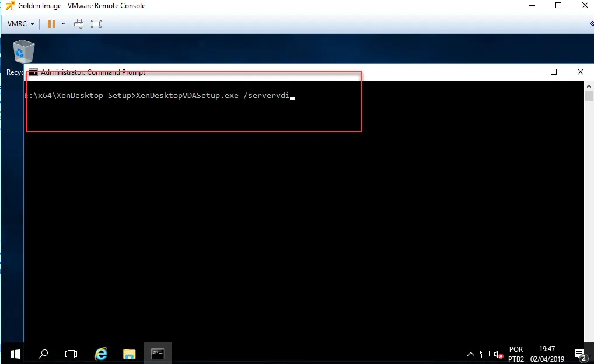This screenshot has width=594, height=364.
Task: Select the Command Prompt taskbar button
Action: click(158, 353)
